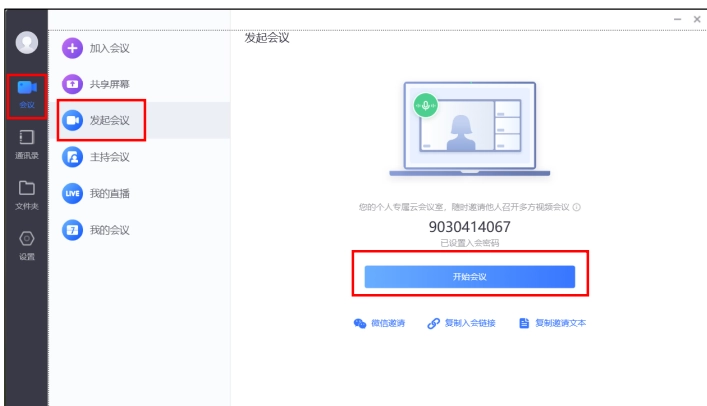Click the purple 加入会议 plus icon
Screen dimensions: 707x406
click(72, 48)
